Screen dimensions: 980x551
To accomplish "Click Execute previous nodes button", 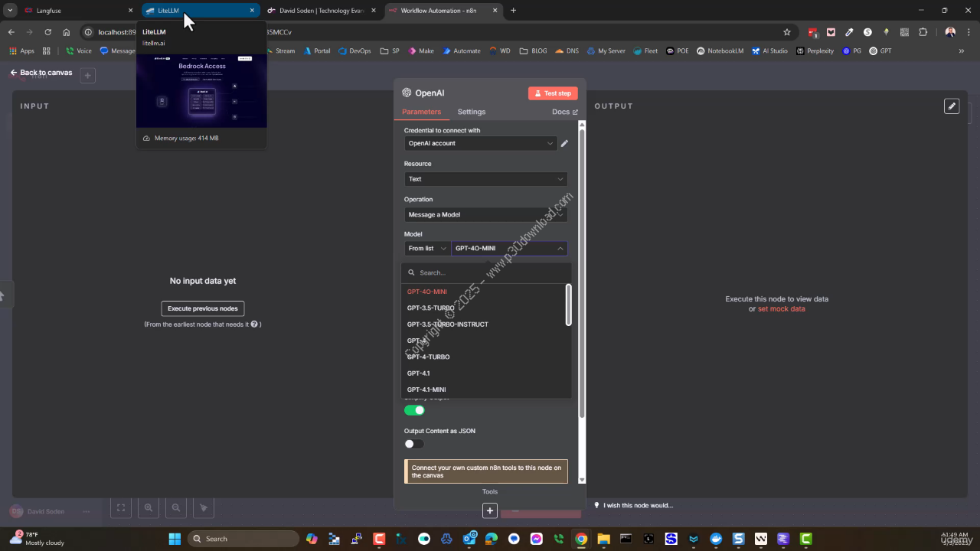I will tap(203, 308).
